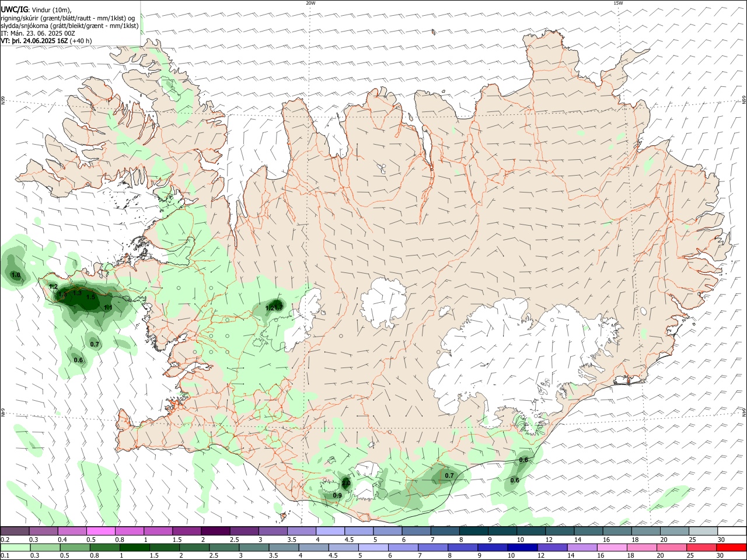747x560 pixels.
Task: Click the header text starting 'slydda/snjókoma (grátt/bleikt/grænt'
Action: 69,26
